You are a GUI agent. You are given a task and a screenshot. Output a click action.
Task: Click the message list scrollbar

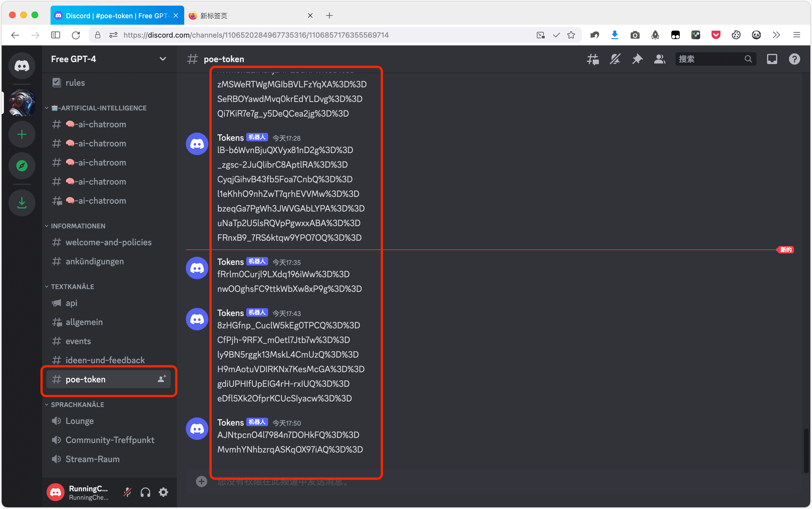pos(806,450)
